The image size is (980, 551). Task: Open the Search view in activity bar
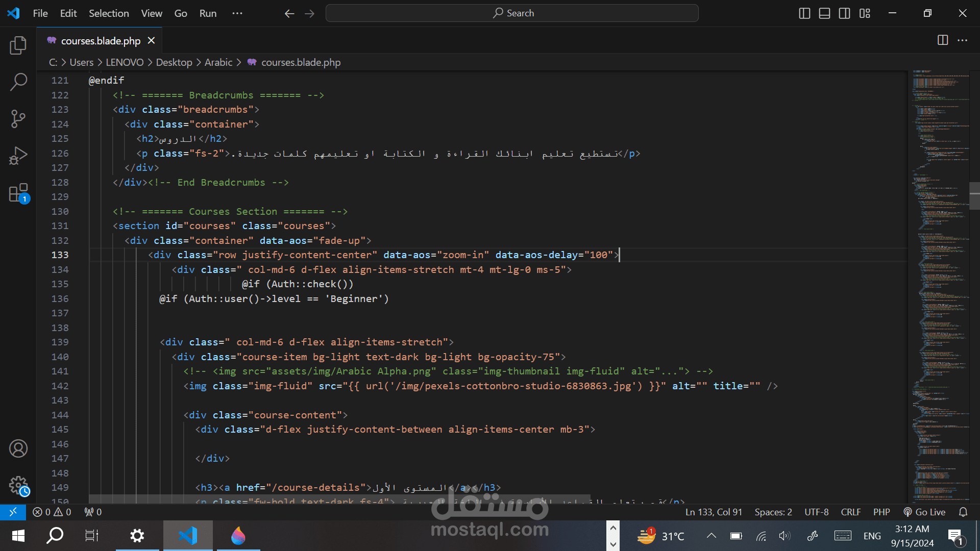pos(18,82)
